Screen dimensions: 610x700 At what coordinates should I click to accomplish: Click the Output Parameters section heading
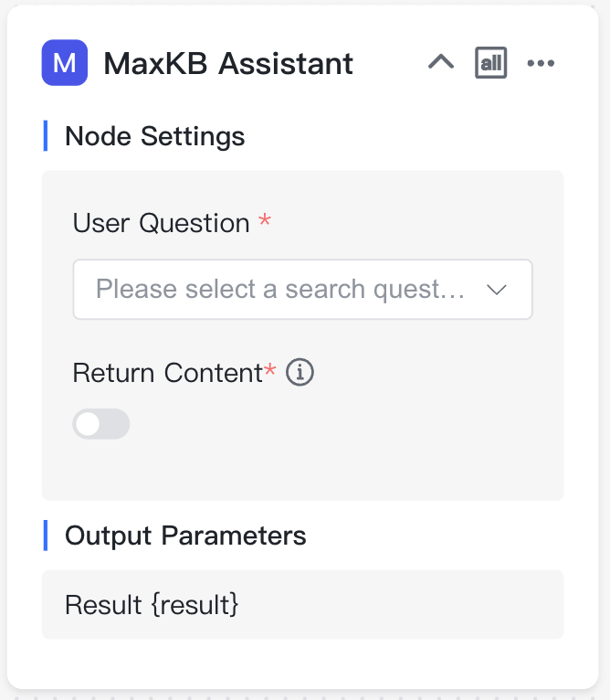click(185, 536)
